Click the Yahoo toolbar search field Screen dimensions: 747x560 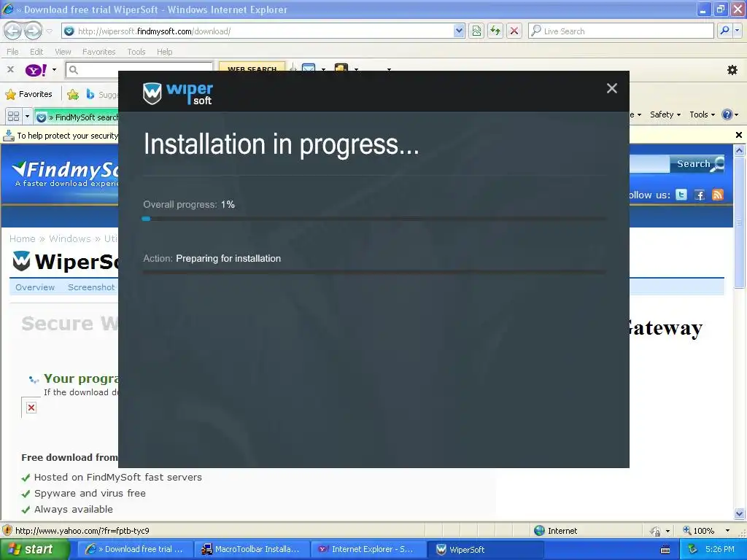tap(139, 70)
